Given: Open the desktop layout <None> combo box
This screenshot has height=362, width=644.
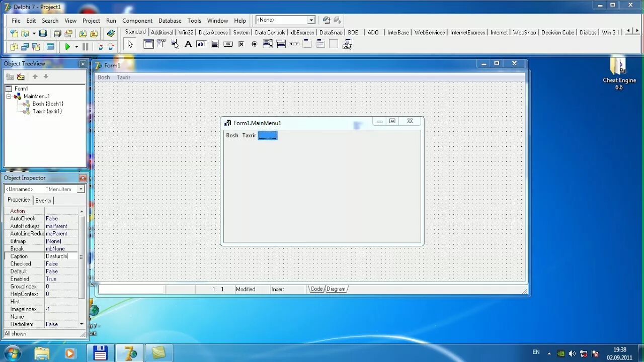Looking at the screenshot, I should click(285, 20).
